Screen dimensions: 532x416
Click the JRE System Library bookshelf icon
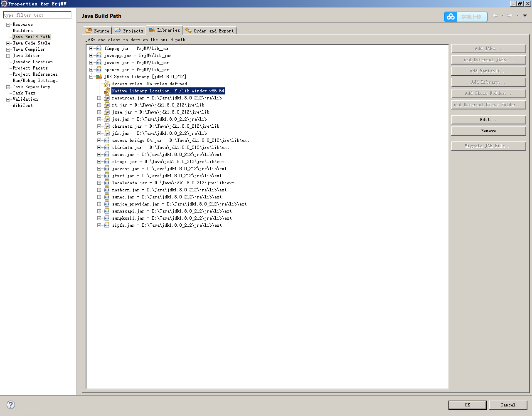tap(99, 77)
